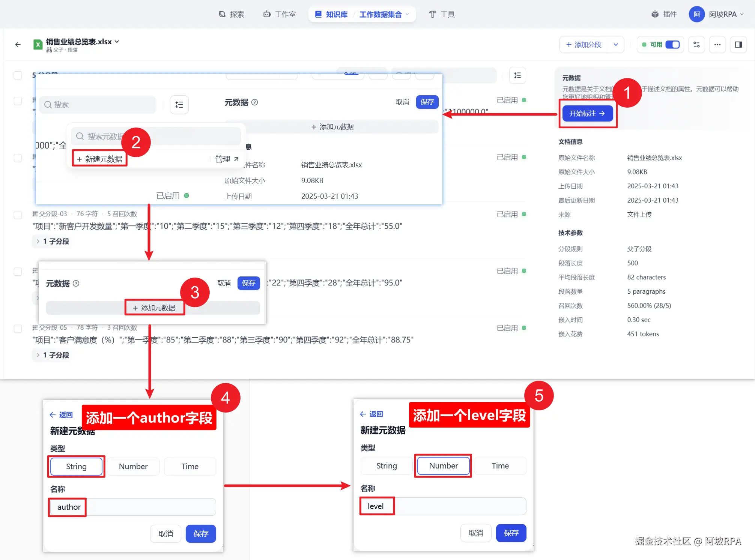This screenshot has height=560, width=755.
Task: Click the green Excel file icon
Action: [38, 45]
